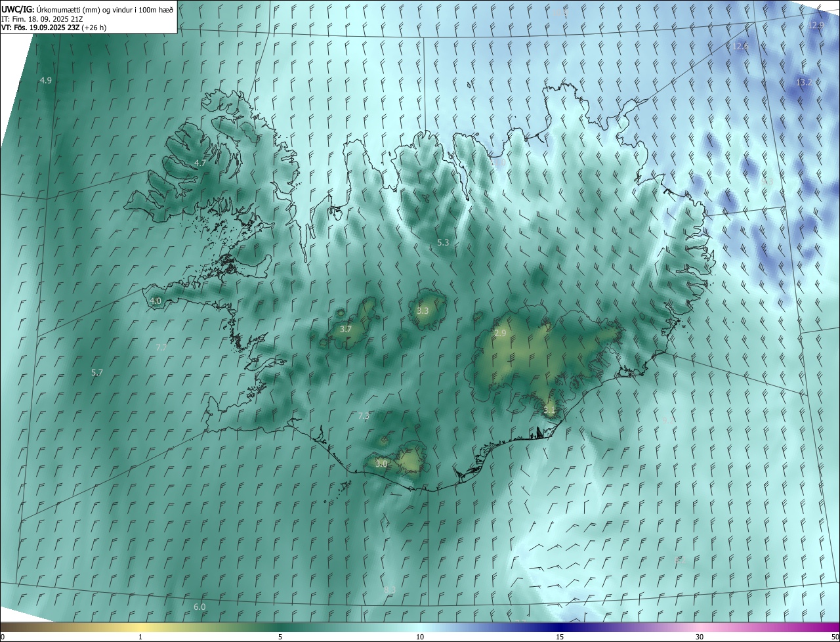Click the 4.0 value on the map
The width and height of the screenshot is (840, 642).
[x=156, y=301]
